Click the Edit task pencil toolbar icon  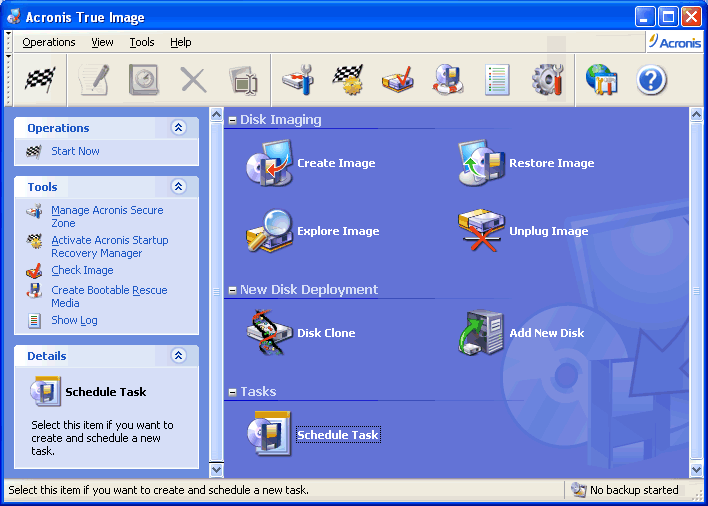(x=94, y=80)
